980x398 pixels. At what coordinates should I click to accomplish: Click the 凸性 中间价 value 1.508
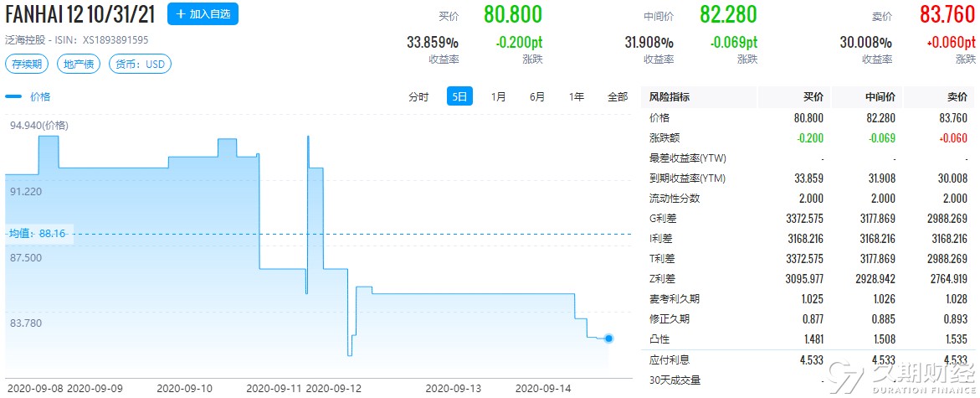click(884, 339)
